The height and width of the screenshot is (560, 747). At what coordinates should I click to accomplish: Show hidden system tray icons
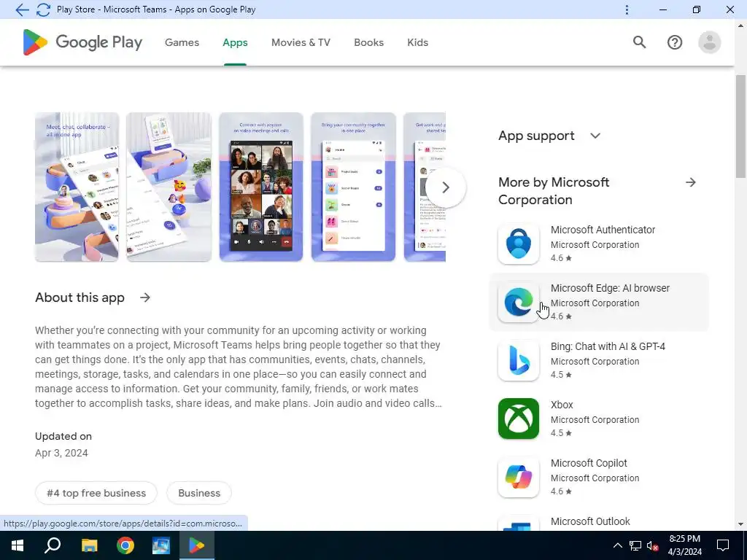[x=617, y=545]
